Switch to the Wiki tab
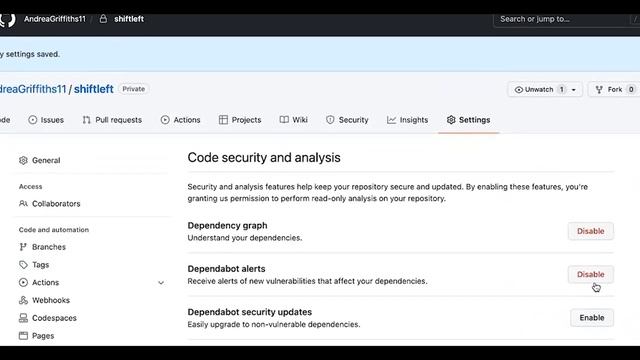The image size is (640, 360). (293, 120)
